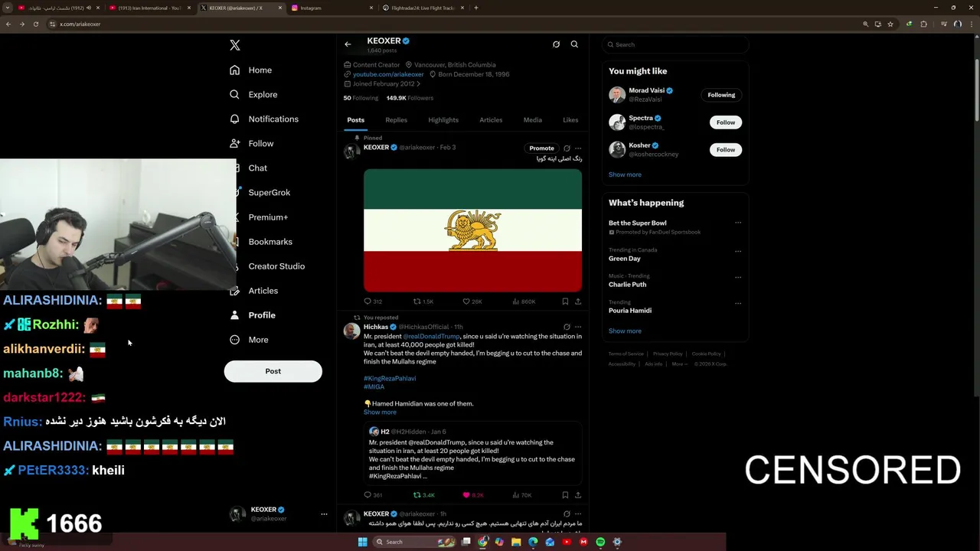Switch to the Likes tab
Image resolution: width=980 pixels, height=551 pixels.
tap(570, 119)
